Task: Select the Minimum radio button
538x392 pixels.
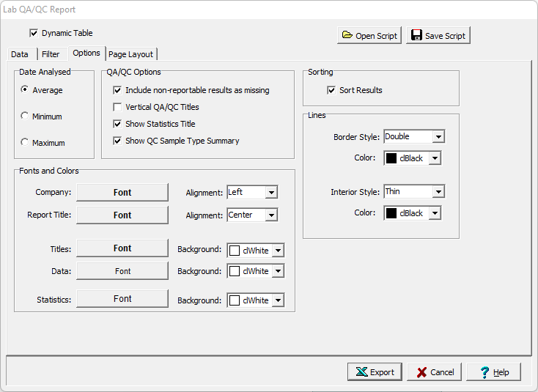Action: [x=25, y=117]
